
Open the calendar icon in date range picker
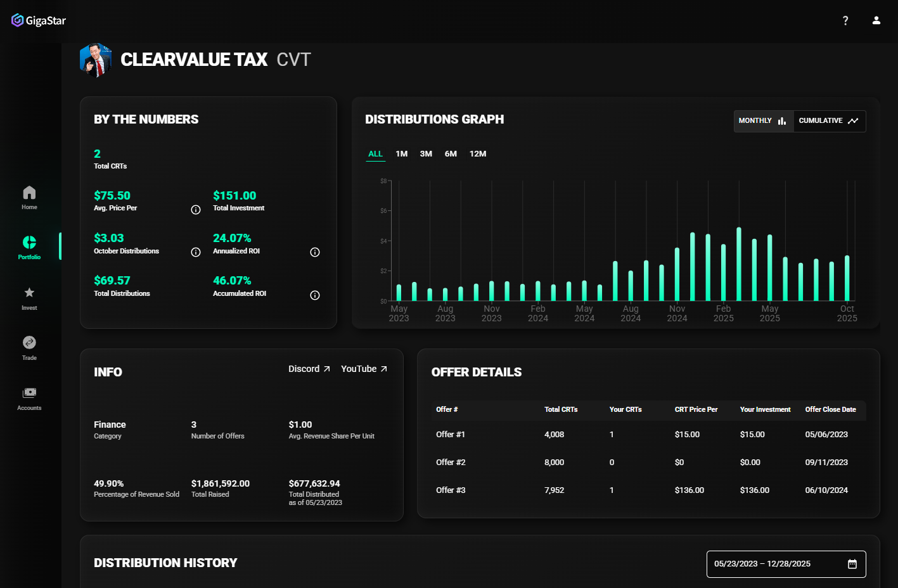pos(852,563)
